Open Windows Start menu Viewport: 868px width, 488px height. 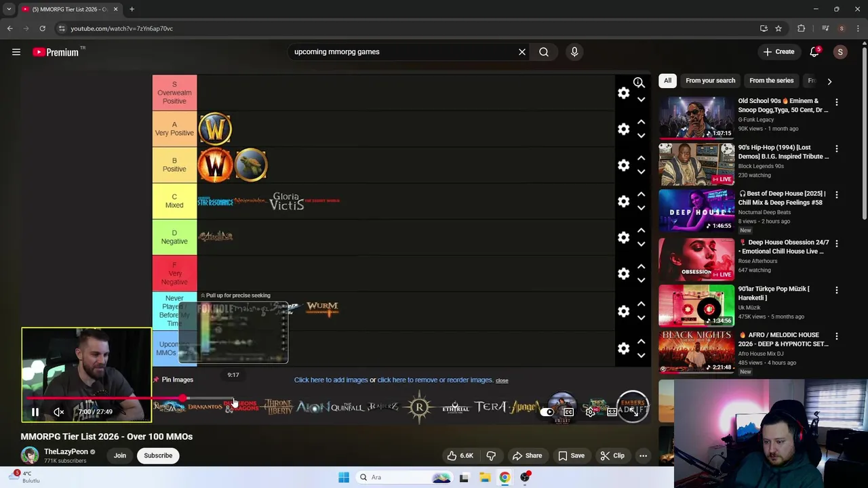[x=344, y=477]
